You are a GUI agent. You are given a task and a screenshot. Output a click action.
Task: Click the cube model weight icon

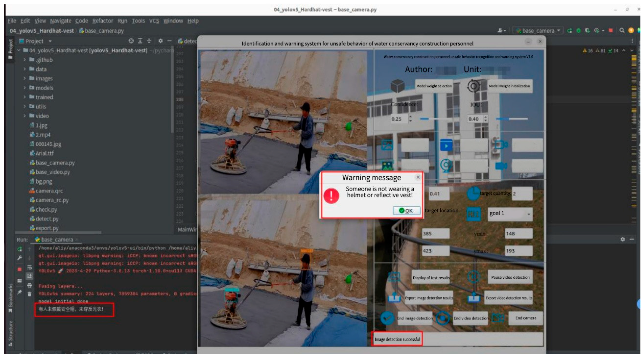(x=398, y=86)
